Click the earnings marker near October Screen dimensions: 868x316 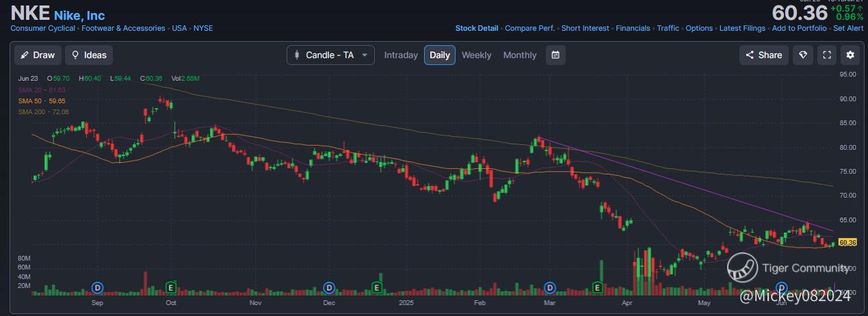pos(171,287)
